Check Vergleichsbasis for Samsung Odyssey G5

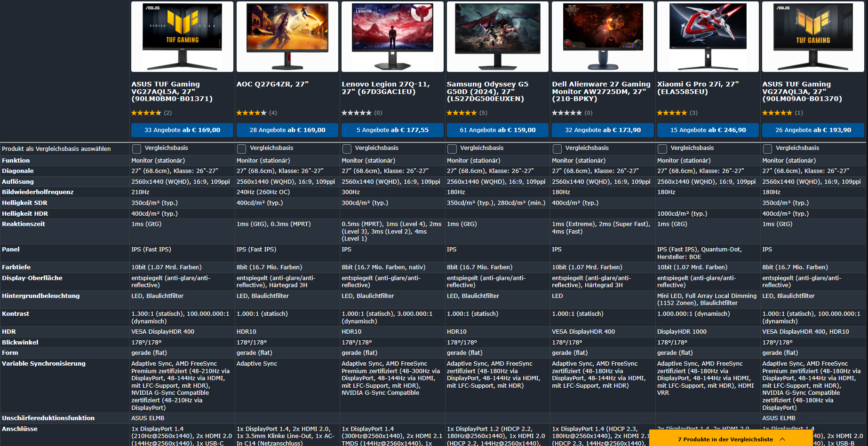pyautogui.click(x=452, y=149)
